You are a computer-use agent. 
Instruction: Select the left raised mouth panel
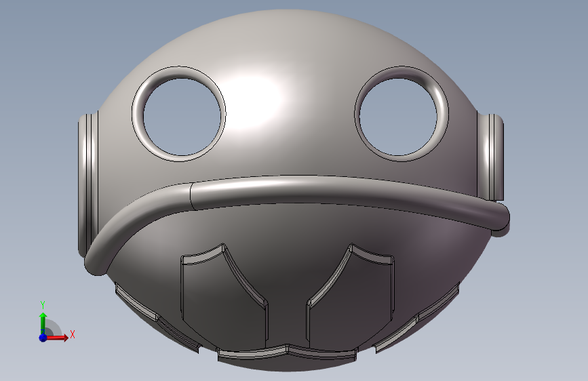[223, 296]
